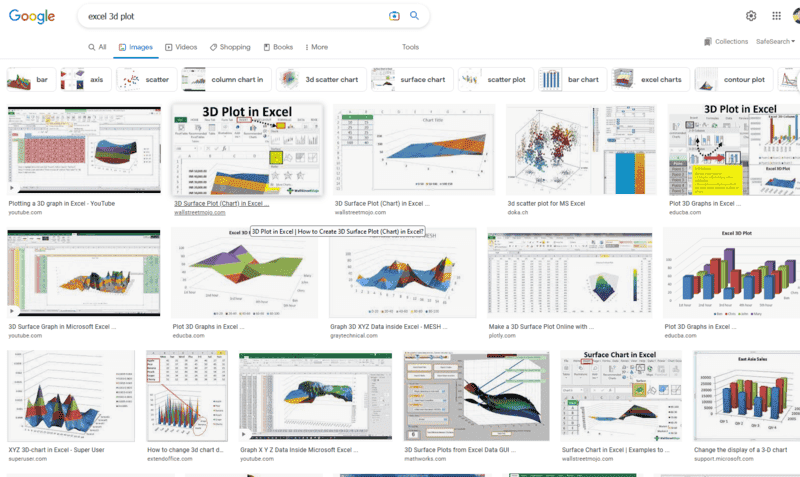Click the support.microsoft.com source link
The height and width of the screenshot is (477, 800).
[x=724, y=459]
